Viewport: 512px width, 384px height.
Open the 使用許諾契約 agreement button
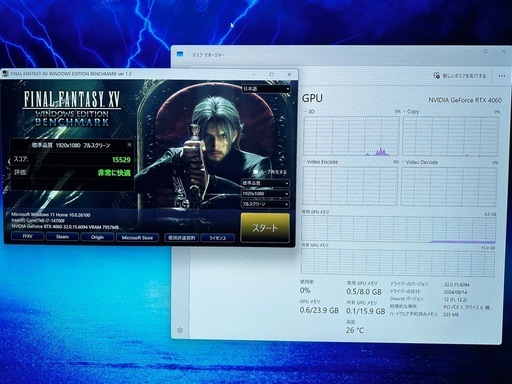182,238
